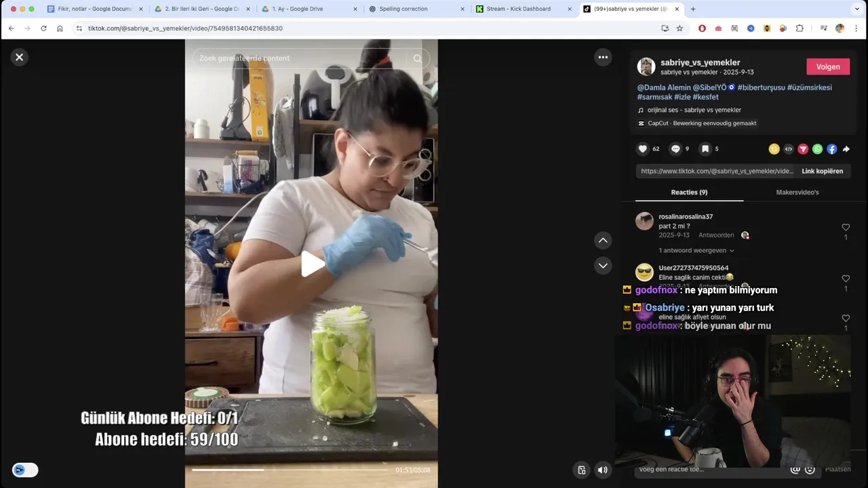Viewport: 868px width, 488px height.
Task: Reload the page
Action: [x=43, y=28]
